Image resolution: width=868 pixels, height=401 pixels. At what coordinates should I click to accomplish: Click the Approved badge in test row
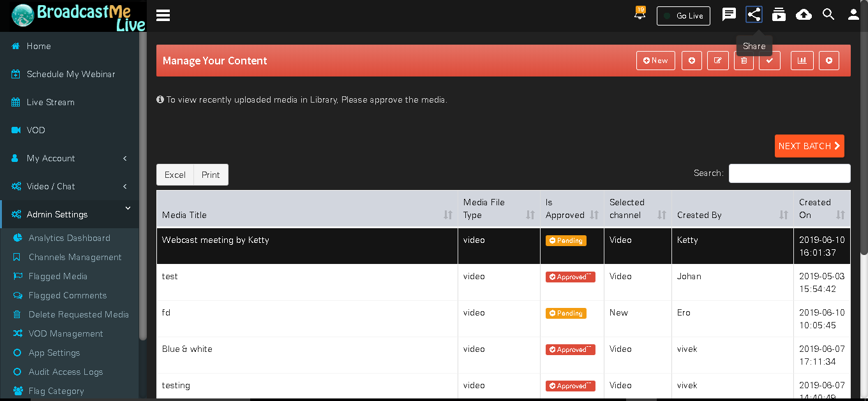pyautogui.click(x=570, y=277)
